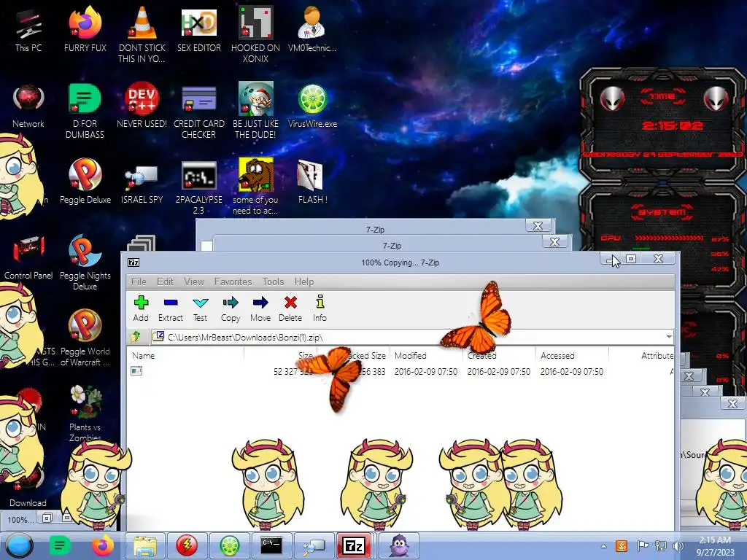Sort by the Accessed column header
This screenshot has width=747, height=560.
572,355
